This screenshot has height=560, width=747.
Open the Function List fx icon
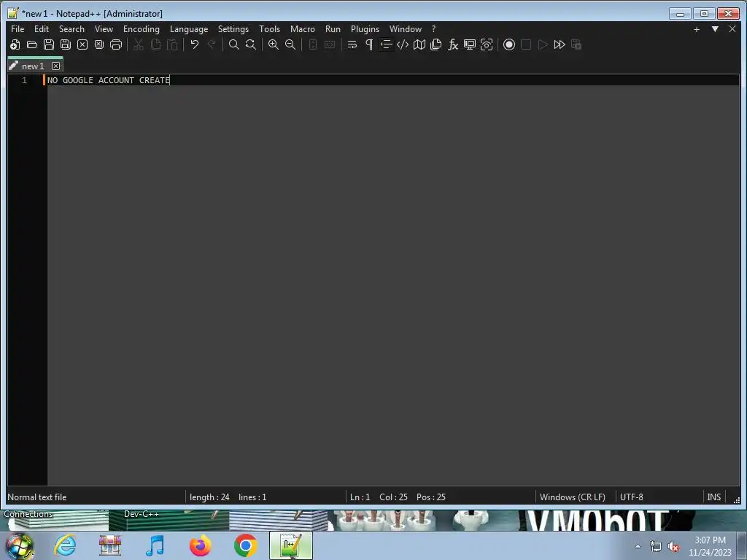click(x=452, y=44)
